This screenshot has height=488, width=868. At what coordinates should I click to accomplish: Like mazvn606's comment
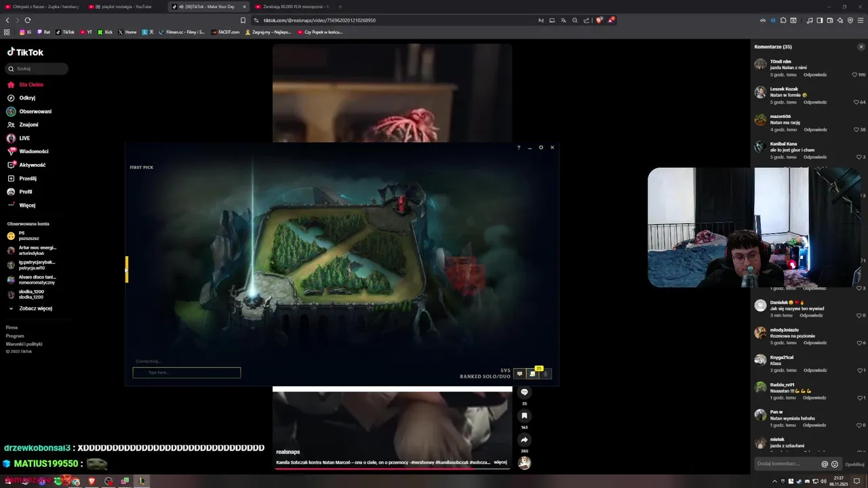(x=856, y=129)
